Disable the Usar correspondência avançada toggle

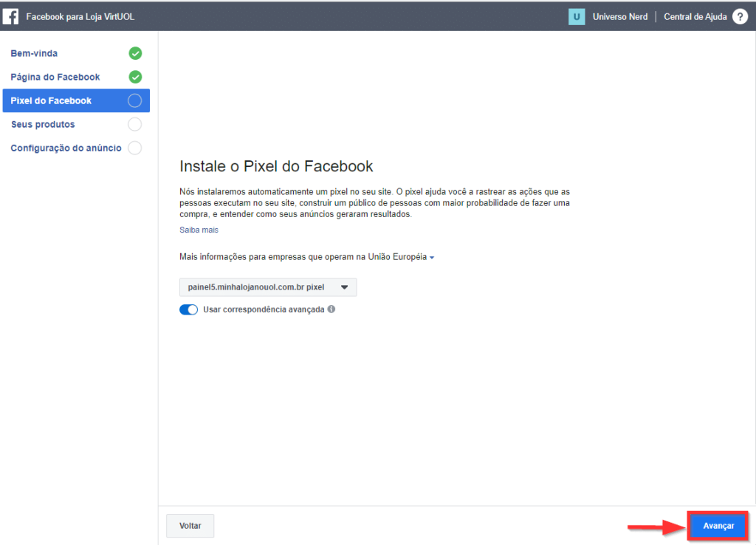coord(189,309)
